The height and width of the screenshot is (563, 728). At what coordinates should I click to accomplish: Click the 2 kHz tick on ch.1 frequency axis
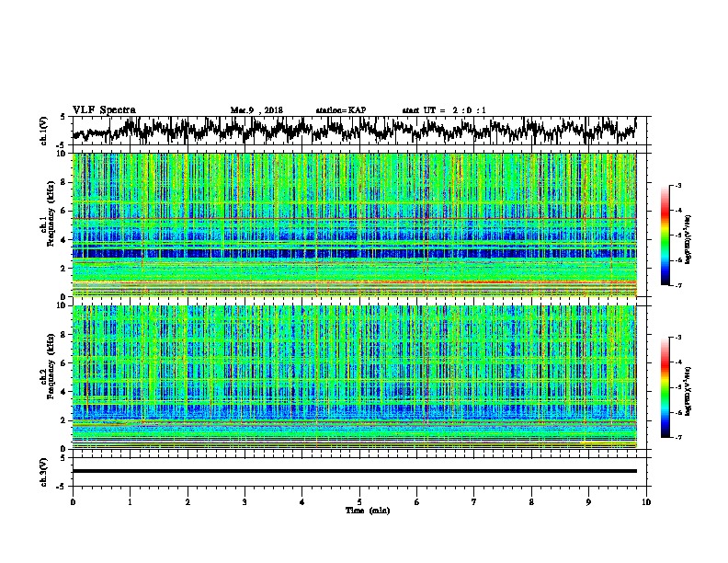point(63,268)
